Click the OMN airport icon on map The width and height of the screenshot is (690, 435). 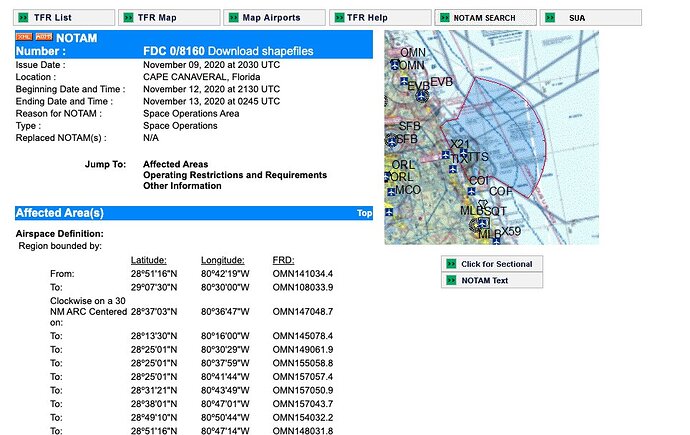click(395, 65)
